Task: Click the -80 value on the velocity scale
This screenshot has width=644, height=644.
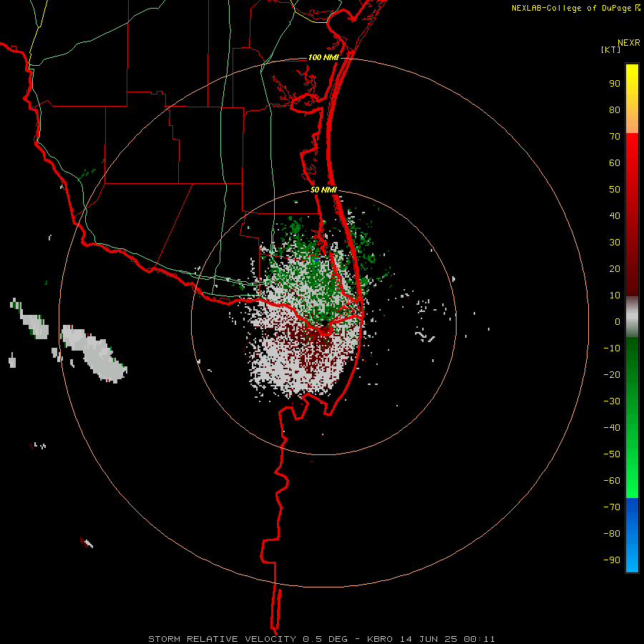Action: pyautogui.click(x=612, y=534)
